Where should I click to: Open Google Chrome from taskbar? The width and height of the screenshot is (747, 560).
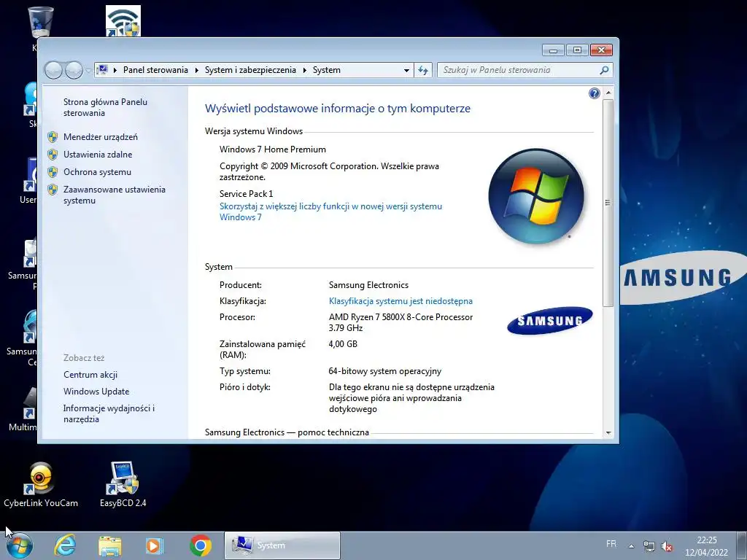(x=200, y=545)
